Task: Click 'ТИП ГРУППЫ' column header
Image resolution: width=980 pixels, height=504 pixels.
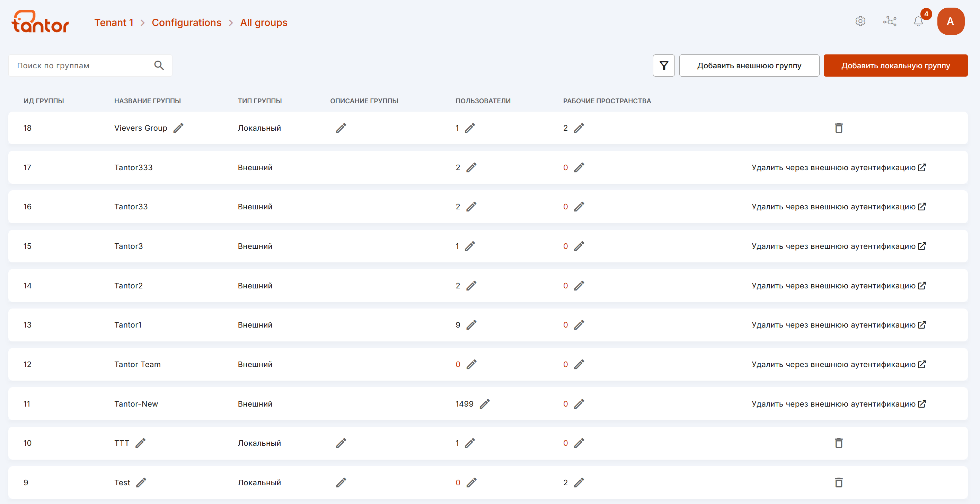Action: tap(260, 101)
